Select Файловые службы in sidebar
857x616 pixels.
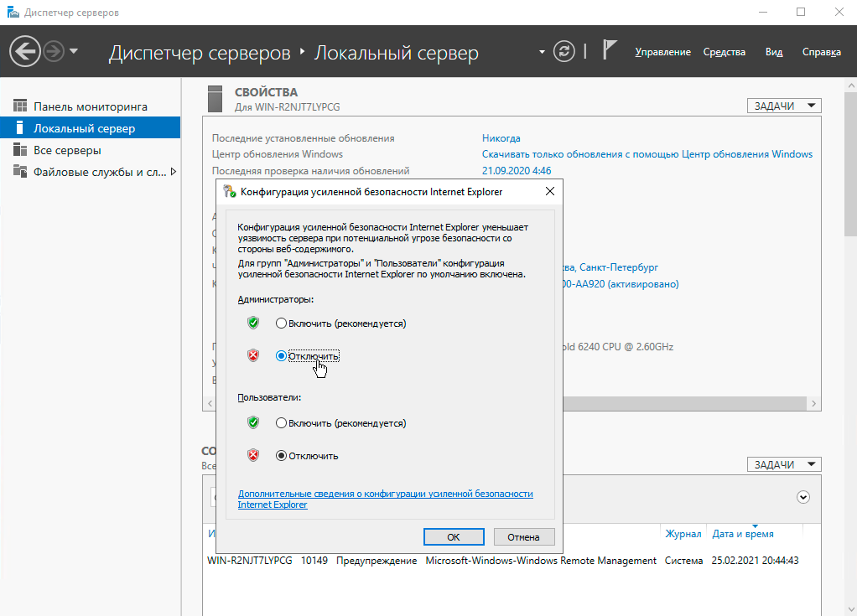click(91, 172)
